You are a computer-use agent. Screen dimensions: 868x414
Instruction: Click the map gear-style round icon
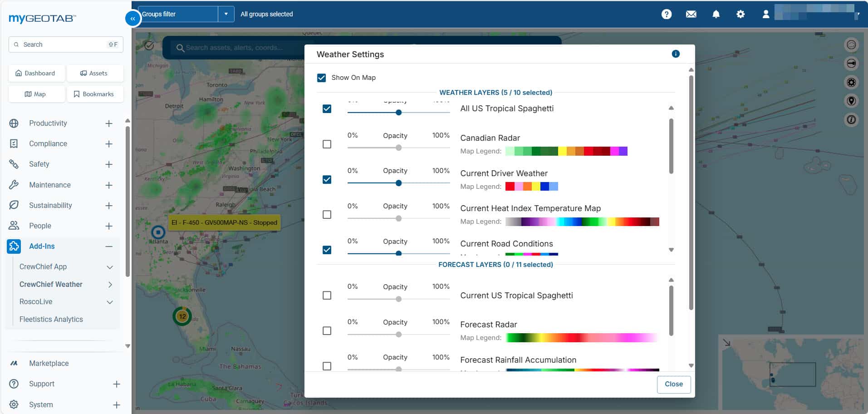[851, 82]
